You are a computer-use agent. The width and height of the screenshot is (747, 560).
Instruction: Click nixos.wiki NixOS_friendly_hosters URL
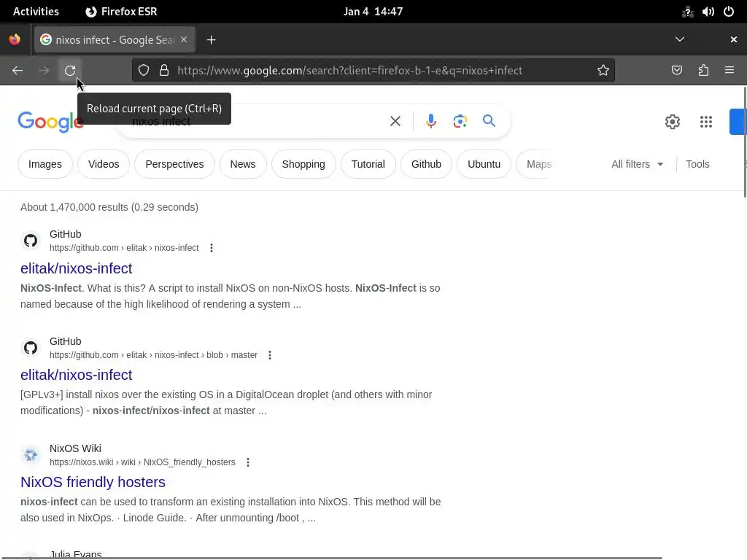(x=142, y=462)
